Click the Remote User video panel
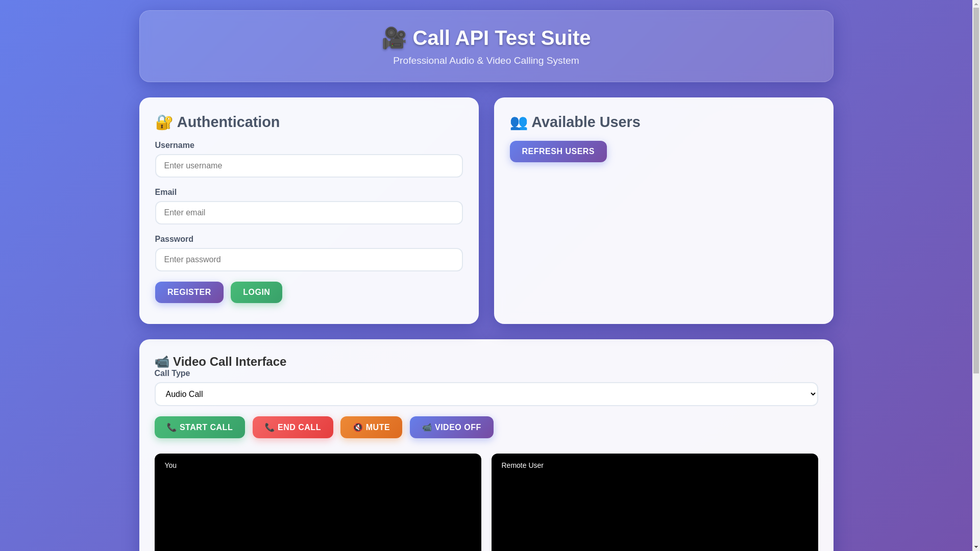980x551 pixels. tap(654, 502)
